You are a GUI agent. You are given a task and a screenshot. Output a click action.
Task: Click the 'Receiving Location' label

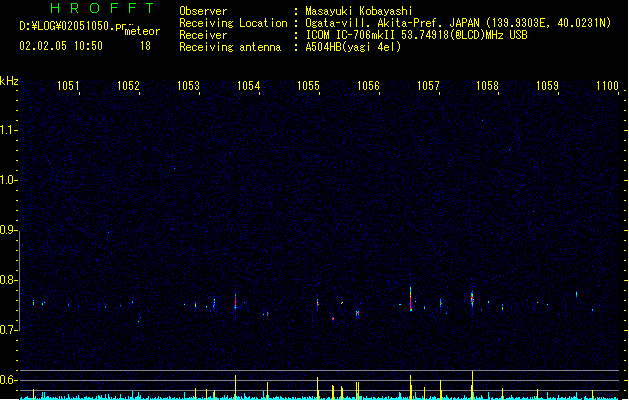(233, 23)
